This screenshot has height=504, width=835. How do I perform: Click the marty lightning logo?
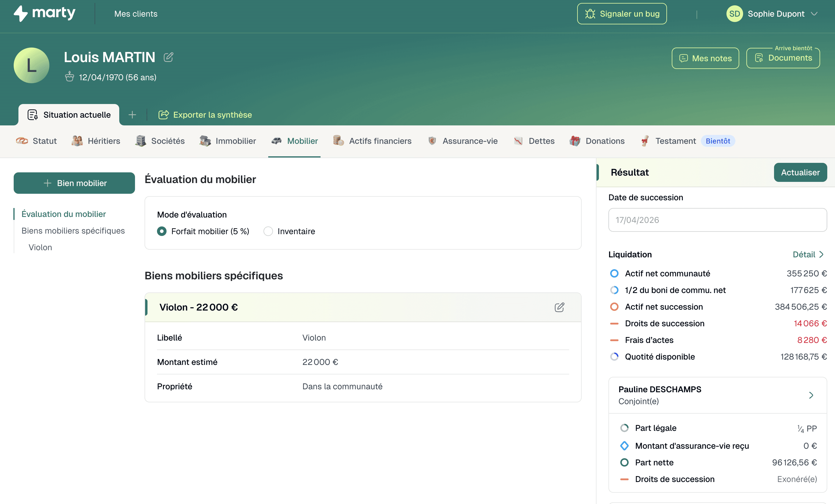tap(21, 14)
